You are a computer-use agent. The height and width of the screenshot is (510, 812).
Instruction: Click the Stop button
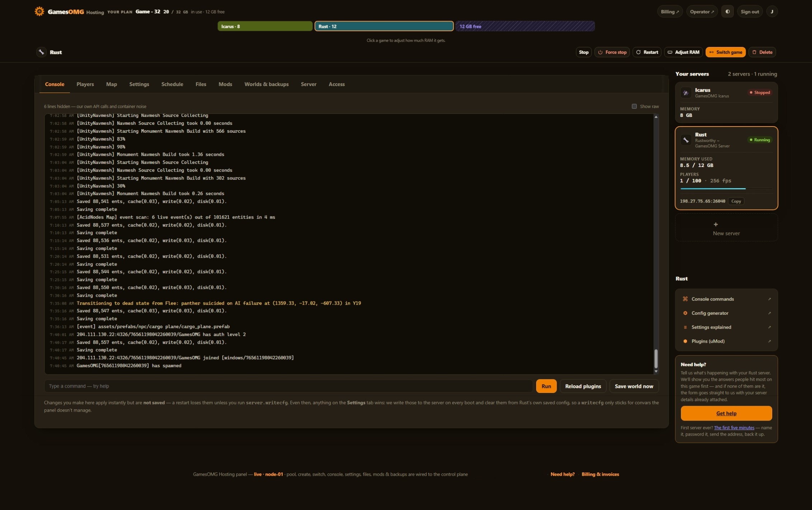tap(584, 52)
